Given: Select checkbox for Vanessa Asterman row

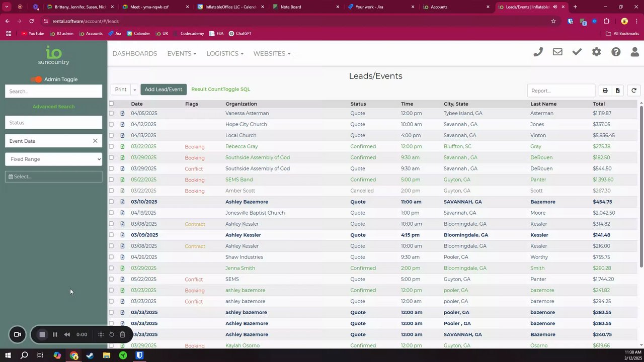Looking at the screenshot, I should [x=111, y=113].
